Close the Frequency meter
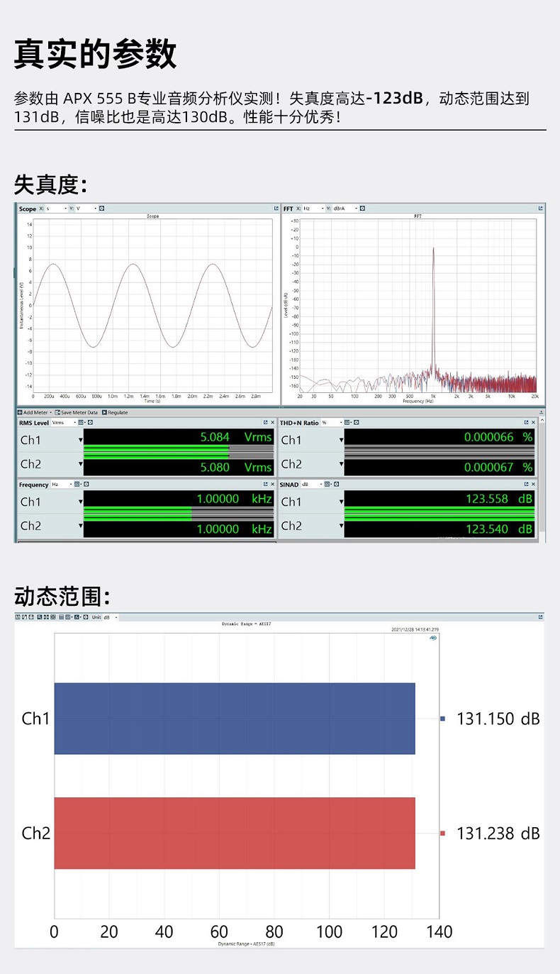 [272, 485]
